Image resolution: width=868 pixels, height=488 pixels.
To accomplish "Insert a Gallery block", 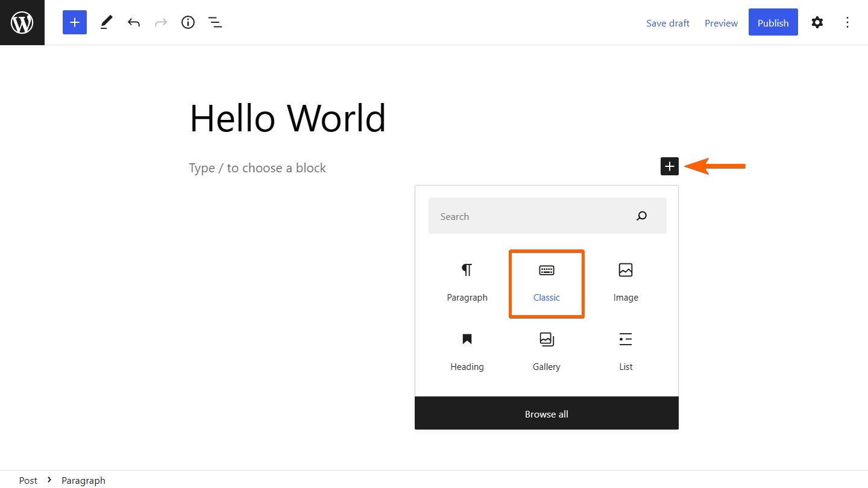I will [x=547, y=351].
